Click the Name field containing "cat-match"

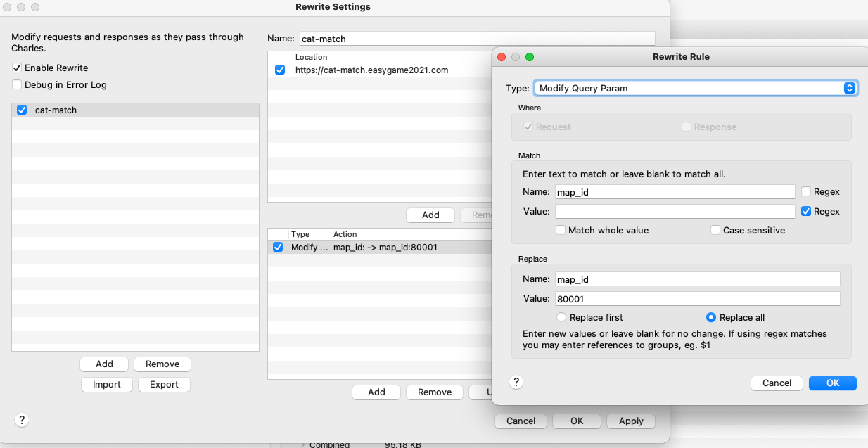coord(478,38)
